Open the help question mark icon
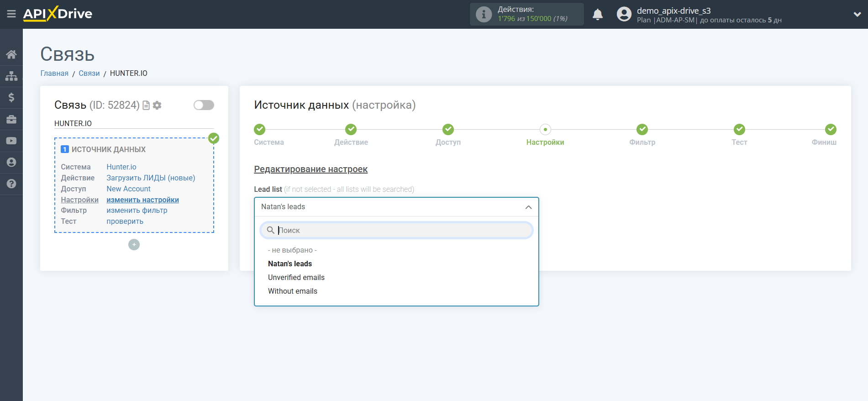868x401 pixels. 11,184
